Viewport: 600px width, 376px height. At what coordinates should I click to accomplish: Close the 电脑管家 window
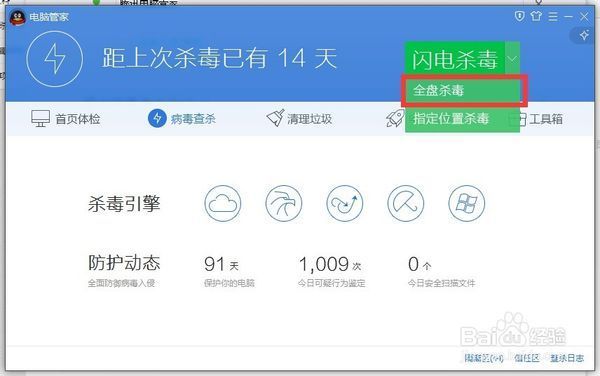click(584, 16)
